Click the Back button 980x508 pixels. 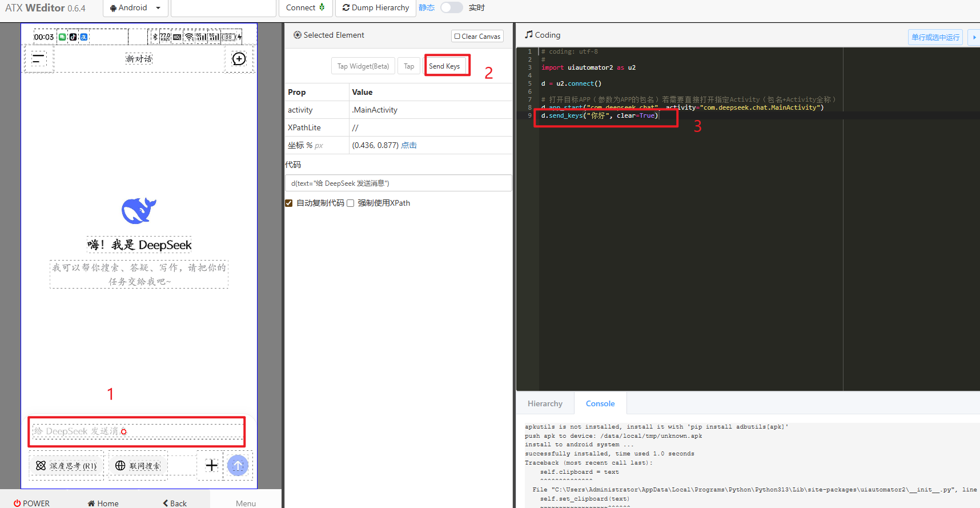tap(175, 503)
